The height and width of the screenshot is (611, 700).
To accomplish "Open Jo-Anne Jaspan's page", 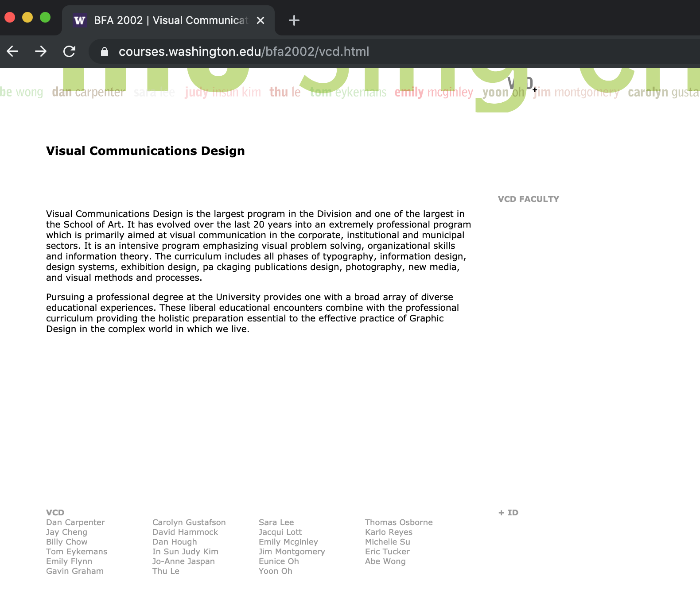I will (184, 561).
